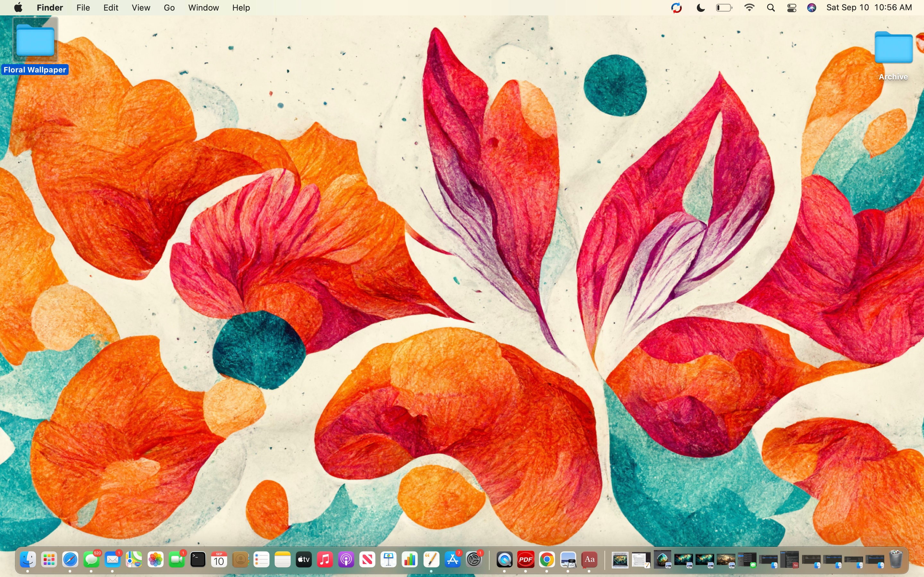Screen dimensions: 924x577
Task: Toggle Do Not Disturb via the moon icon
Action: pyautogui.click(x=700, y=7)
